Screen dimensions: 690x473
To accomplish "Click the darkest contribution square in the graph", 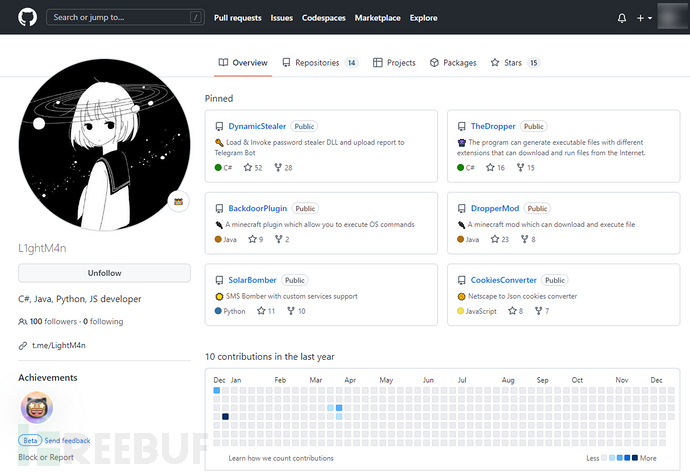I will [x=225, y=416].
